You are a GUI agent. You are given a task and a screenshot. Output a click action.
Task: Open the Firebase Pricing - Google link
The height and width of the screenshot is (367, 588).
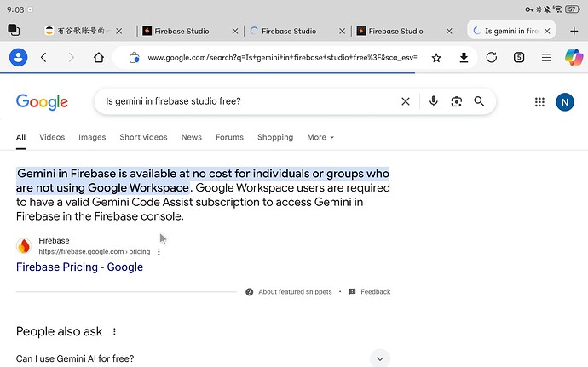79,267
